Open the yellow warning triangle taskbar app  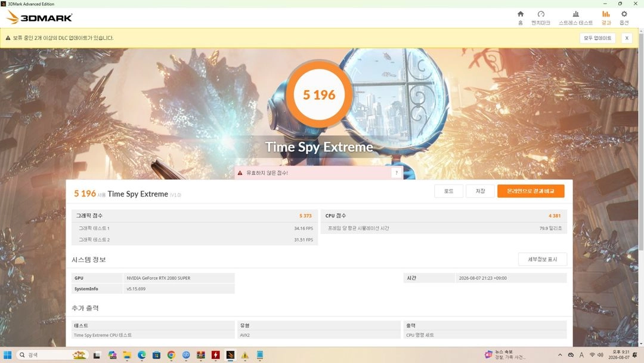(x=245, y=355)
